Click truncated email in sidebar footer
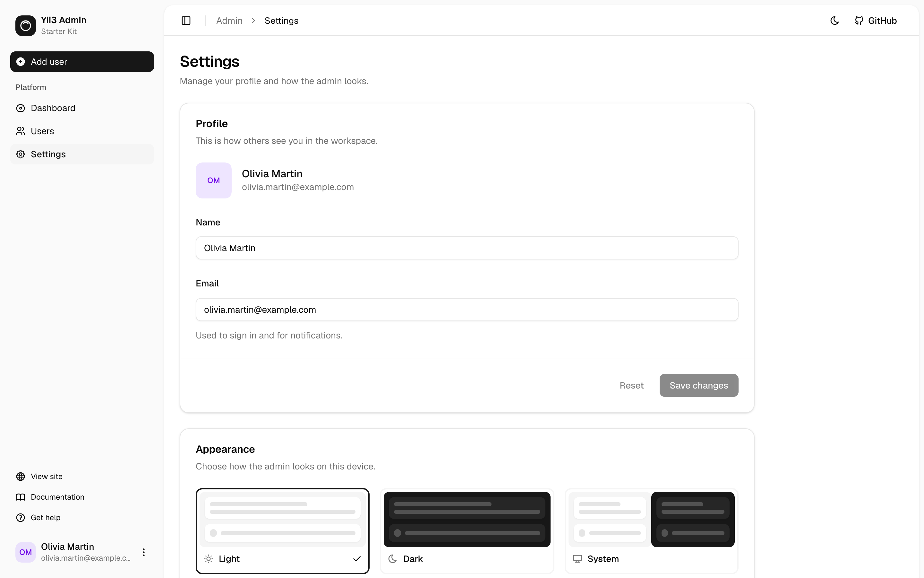Viewport: 924px width, 578px height. 86,558
